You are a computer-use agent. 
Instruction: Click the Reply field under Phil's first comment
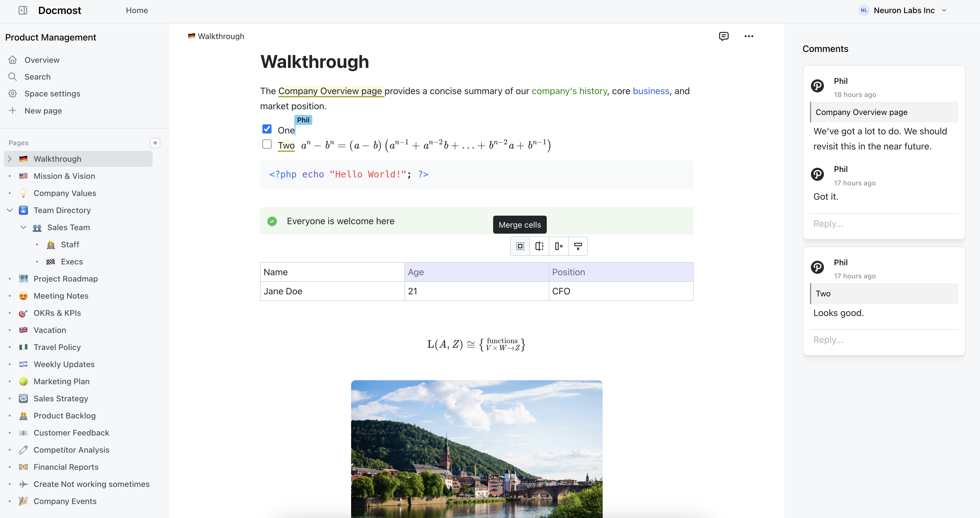(828, 223)
